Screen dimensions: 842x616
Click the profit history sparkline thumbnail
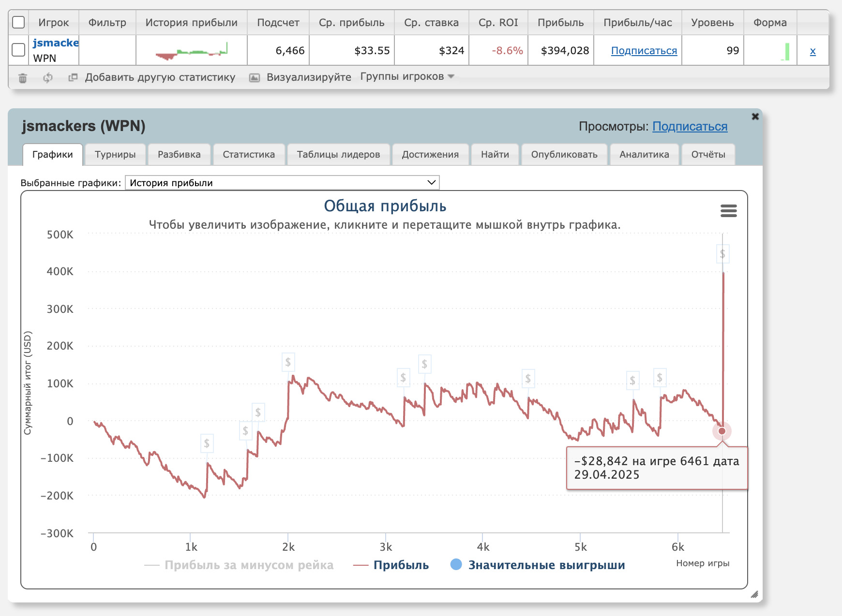[191, 51]
